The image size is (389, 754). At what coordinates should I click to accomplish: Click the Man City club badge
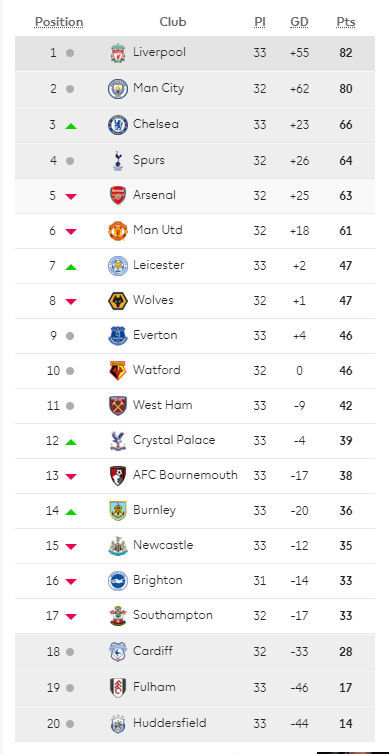pyautogui.click(x=118, y=89)
